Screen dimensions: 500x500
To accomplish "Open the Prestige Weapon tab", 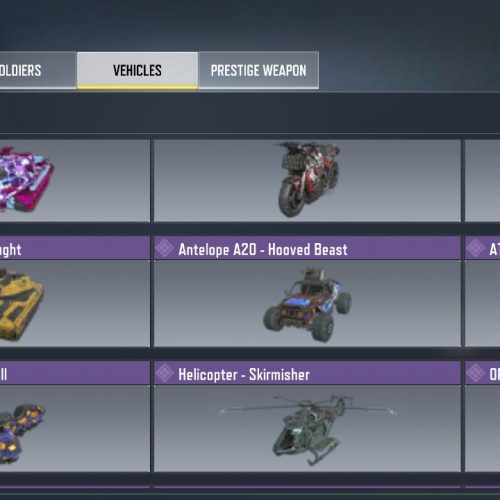I will tap(259, 70).
